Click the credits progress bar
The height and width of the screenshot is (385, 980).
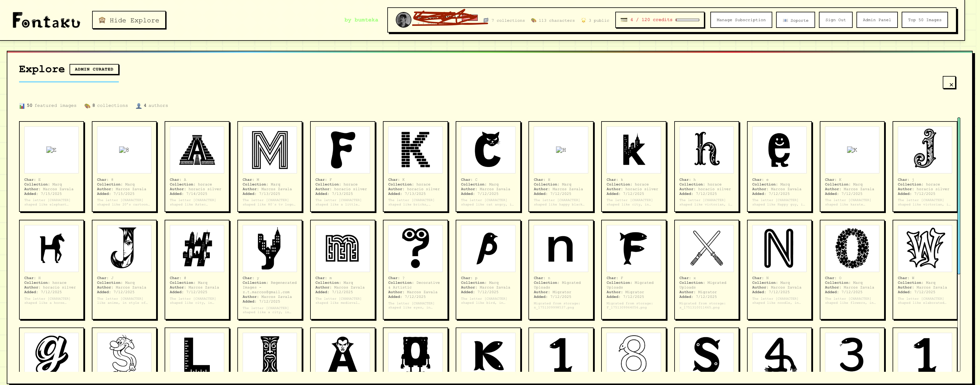(x=687, y=20)
